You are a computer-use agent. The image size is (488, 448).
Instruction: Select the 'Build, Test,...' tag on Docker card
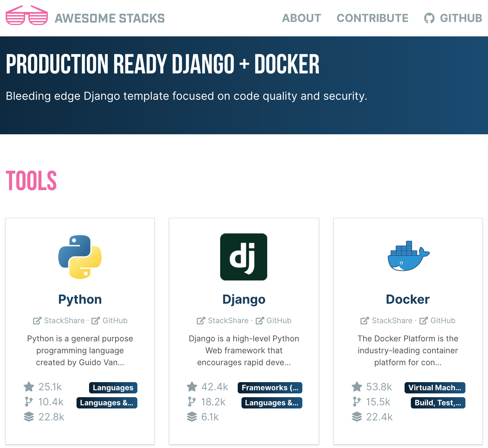tap(438, 403)
